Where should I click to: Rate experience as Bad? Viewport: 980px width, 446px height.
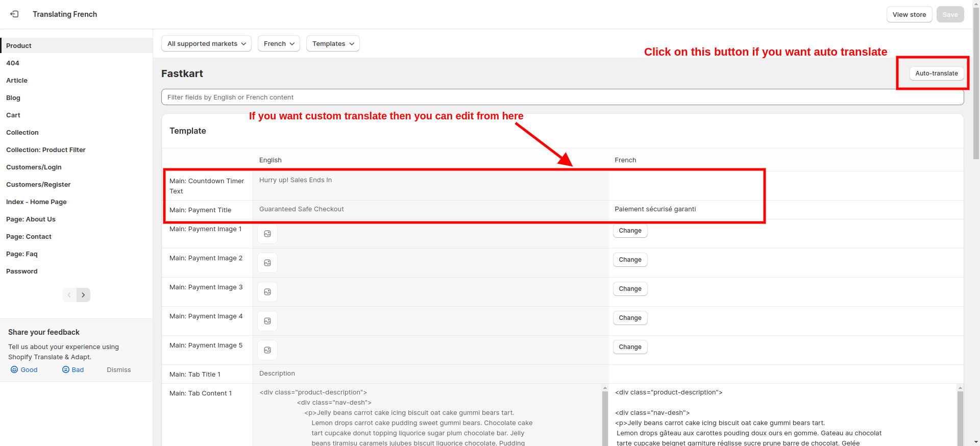[73, 369]
